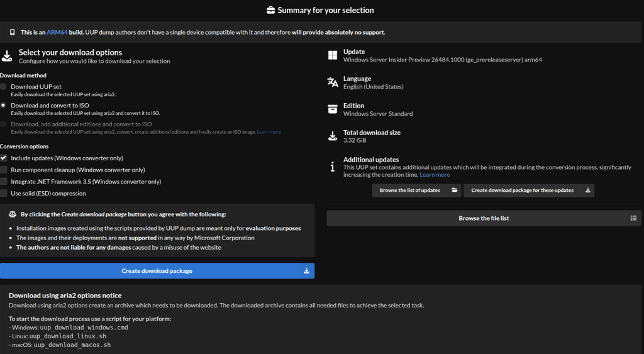This screenshot has width=644, height=354.
Task: Select the Download UUP set radio option
Action: coord(4,87)
